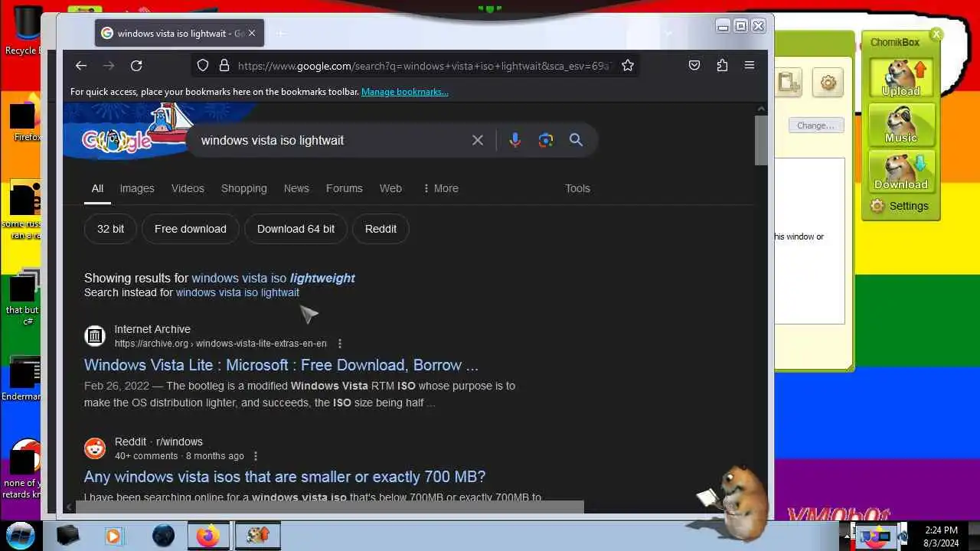Bookmark this page with star icon
Screen dimensions: 980x551
pos(628,66)
